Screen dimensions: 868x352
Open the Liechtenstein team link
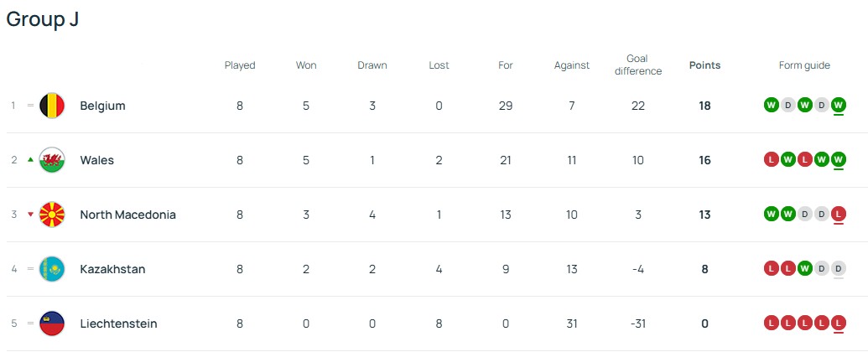pyautogui.click(x=118, y=324)
